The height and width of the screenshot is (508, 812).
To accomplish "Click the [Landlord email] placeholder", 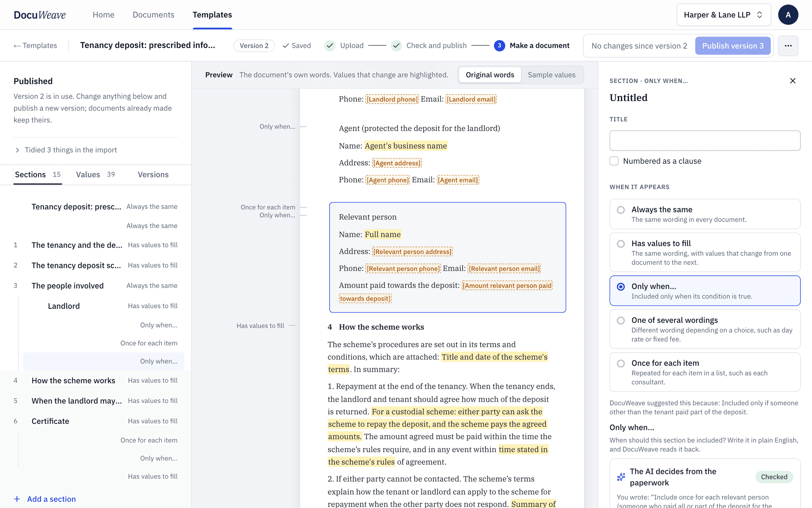I will tap(471, 99).
